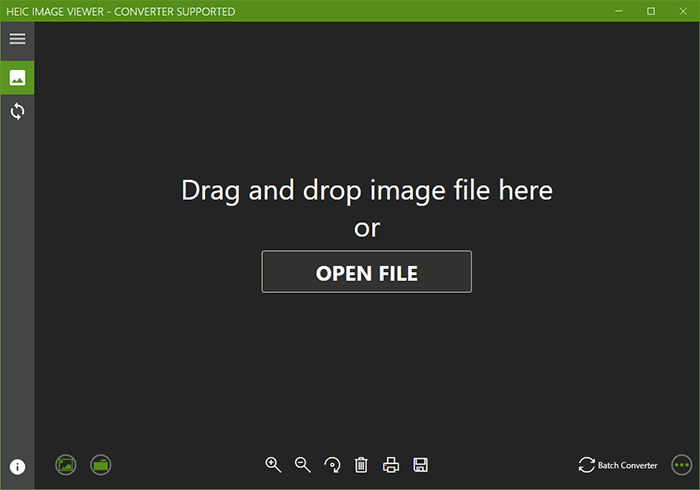The width and height of the screenshot is (700, 490).
Task: Switch to the image viewer sidebar tab
Action: [x=17, y=77]
